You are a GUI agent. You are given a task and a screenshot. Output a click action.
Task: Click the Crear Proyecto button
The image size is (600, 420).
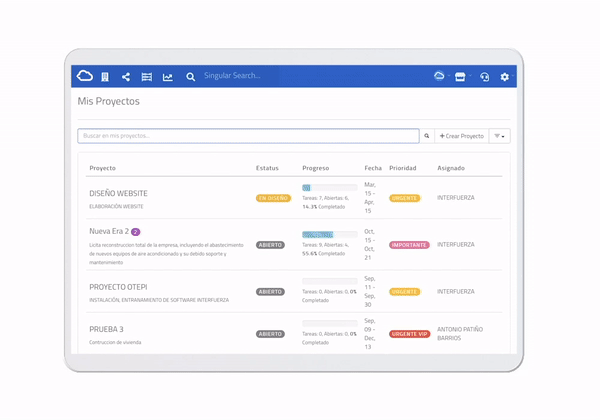(461, 136)
